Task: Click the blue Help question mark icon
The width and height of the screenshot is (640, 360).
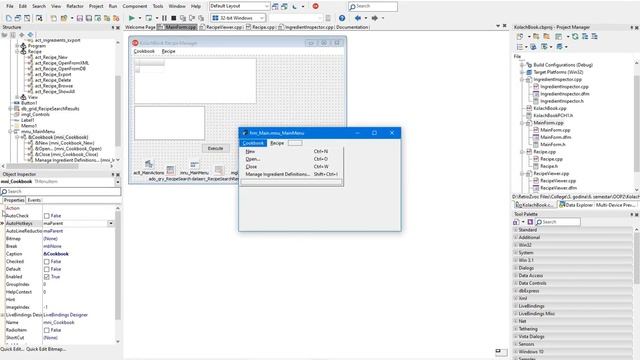Action: pyautogui.click(x=342, y=18)
